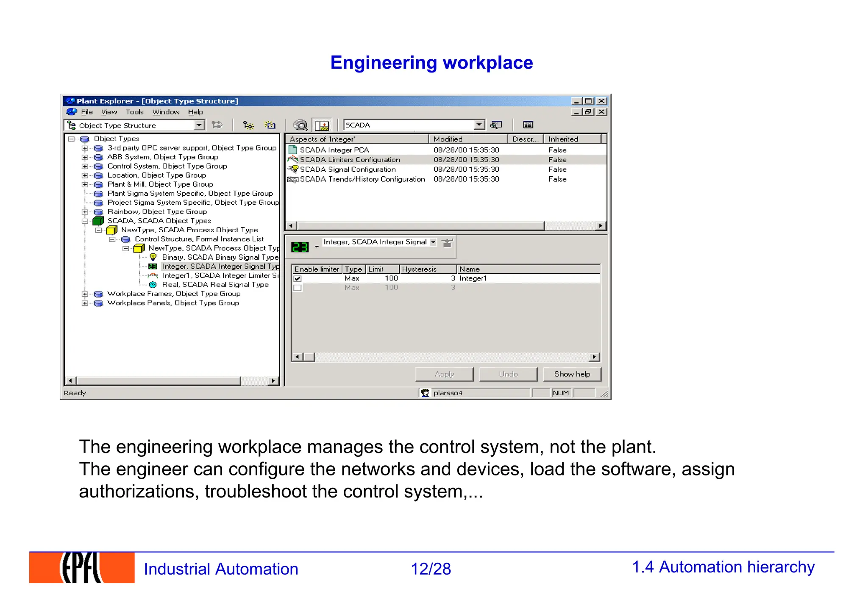Viewport: 868px width, 614px height.
Task: Toggle the preview pane icon in toolbar
Action: (x=322, y=125)
